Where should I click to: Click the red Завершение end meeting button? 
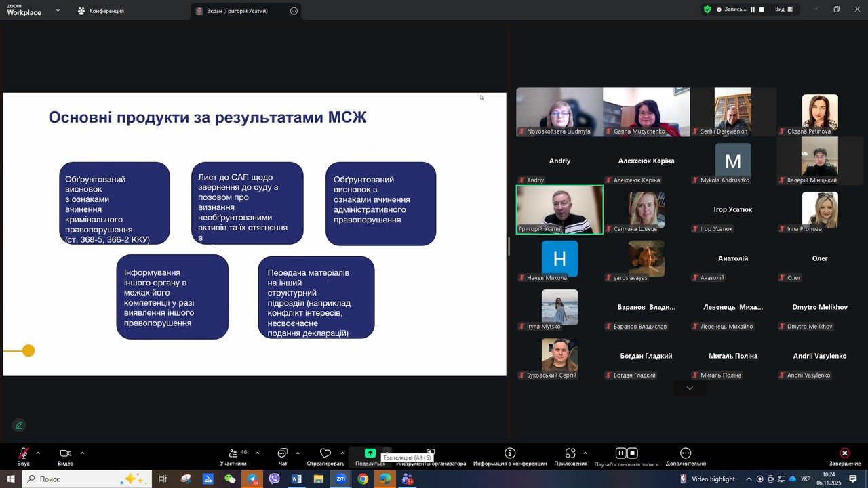tap(844, 453)
